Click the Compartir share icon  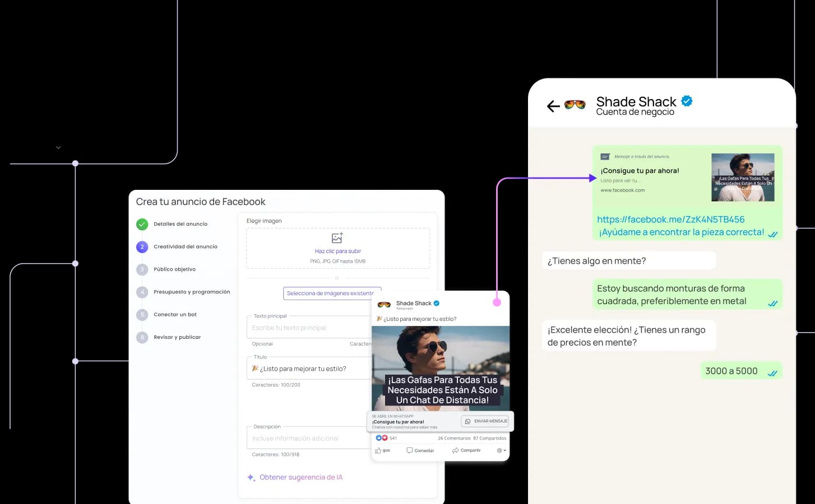(x=455, y=450)
